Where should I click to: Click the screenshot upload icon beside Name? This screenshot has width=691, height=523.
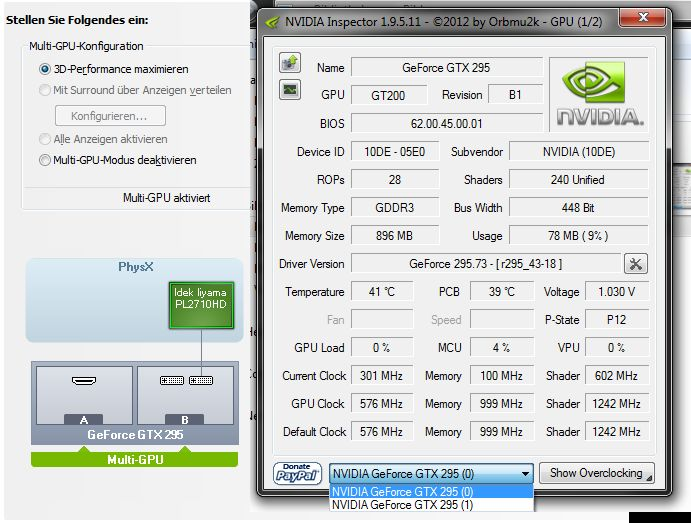(290, 63)
